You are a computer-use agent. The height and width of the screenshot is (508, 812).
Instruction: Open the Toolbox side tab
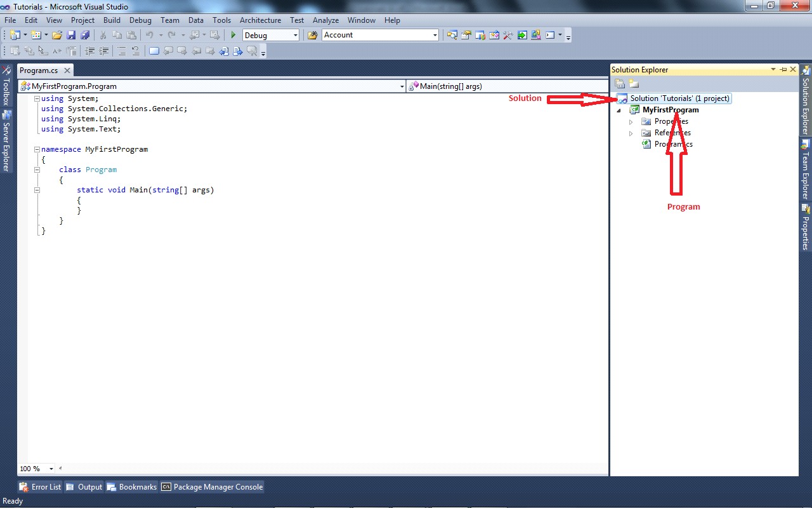6,86
